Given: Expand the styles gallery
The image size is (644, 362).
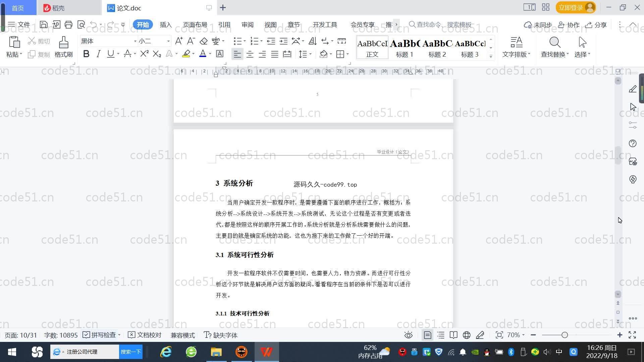Looking at the screenshot, I should [491, 56].
